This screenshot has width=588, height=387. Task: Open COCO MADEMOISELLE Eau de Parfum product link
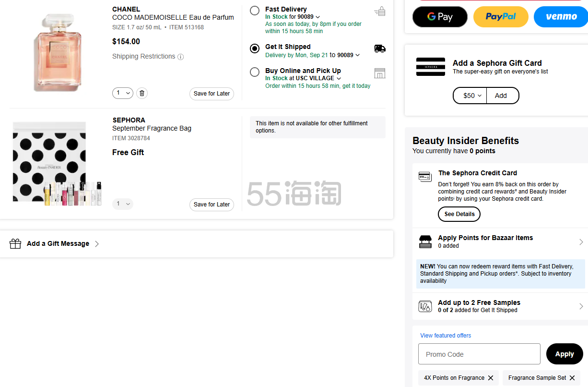(173, 17)
